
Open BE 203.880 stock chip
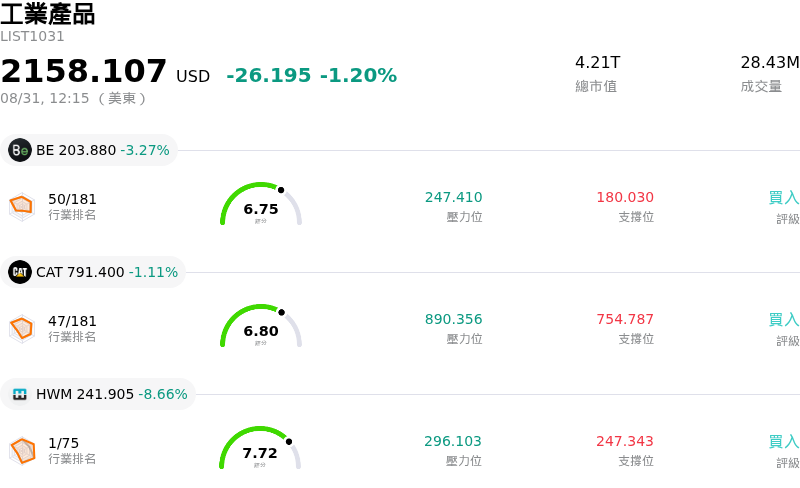[x=89, y=150]
